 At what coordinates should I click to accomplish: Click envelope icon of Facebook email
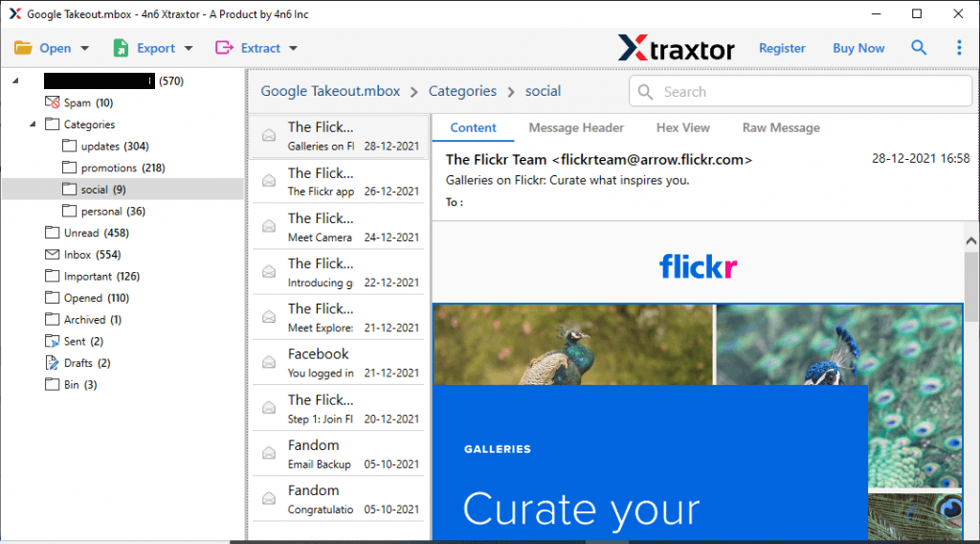pos(269,362)
